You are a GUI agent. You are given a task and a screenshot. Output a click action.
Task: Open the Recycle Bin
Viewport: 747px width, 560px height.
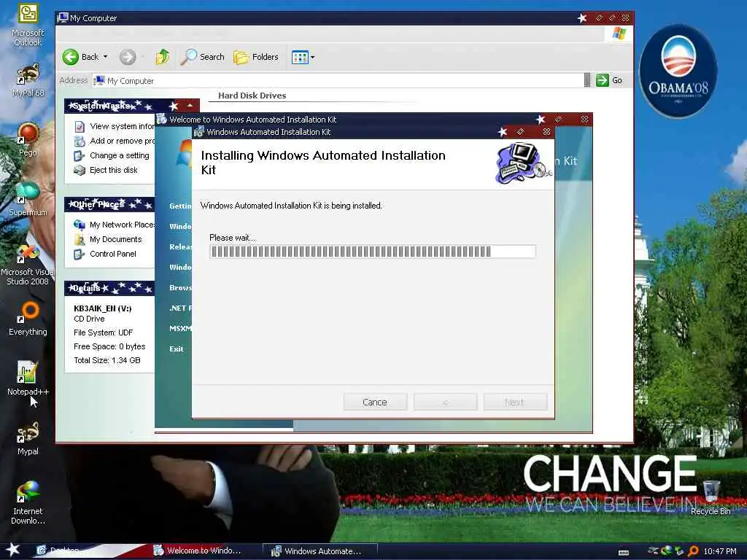coord(711,497)
